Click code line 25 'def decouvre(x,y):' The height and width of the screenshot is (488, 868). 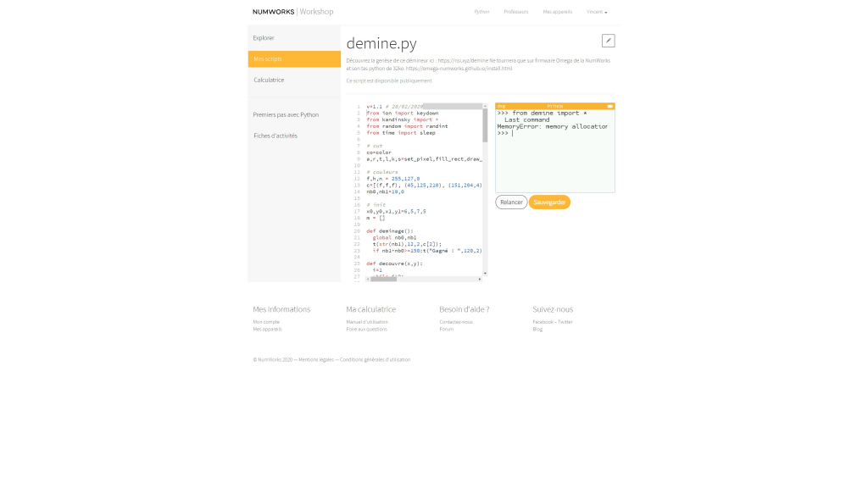click(394, 264)
